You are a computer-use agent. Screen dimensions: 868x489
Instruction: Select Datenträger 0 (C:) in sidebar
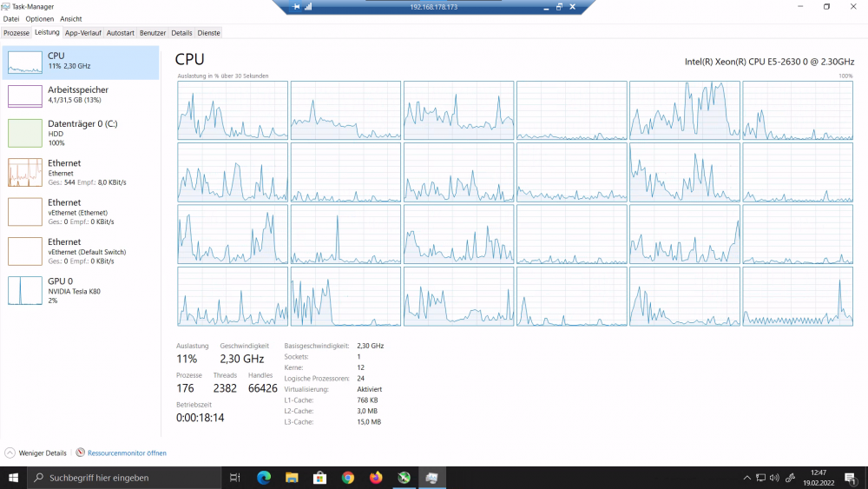(x=81, y=133)
